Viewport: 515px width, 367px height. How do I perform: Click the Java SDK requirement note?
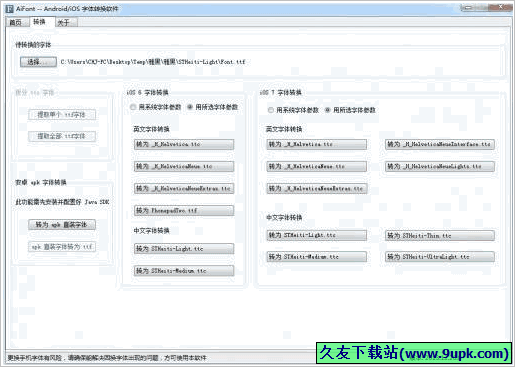click(62, 202)
